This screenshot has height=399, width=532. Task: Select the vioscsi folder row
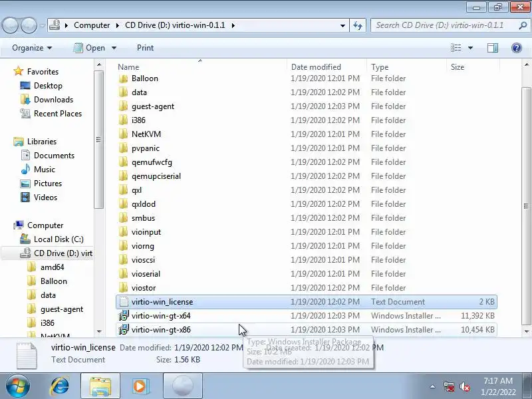[x=307, y=259]
